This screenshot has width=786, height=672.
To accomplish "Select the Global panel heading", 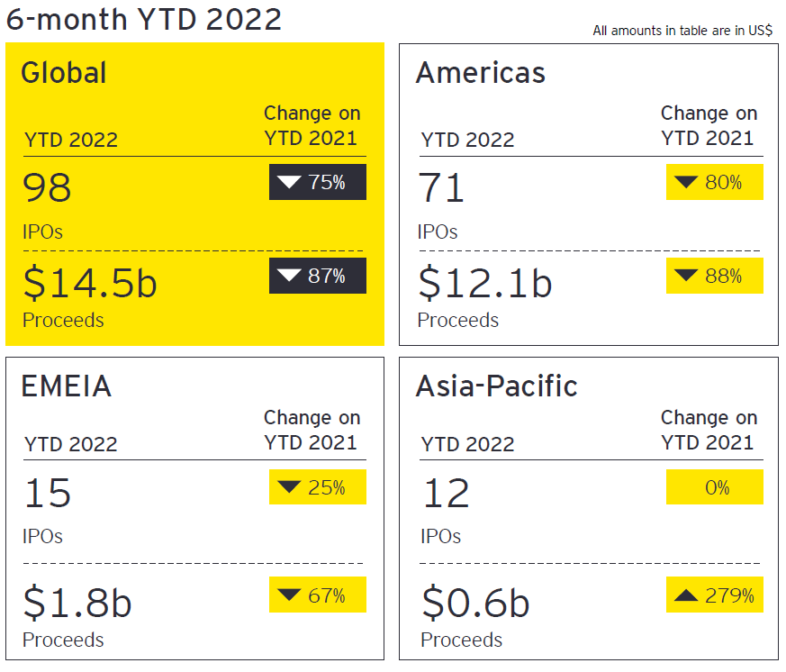I will (63, 73).
